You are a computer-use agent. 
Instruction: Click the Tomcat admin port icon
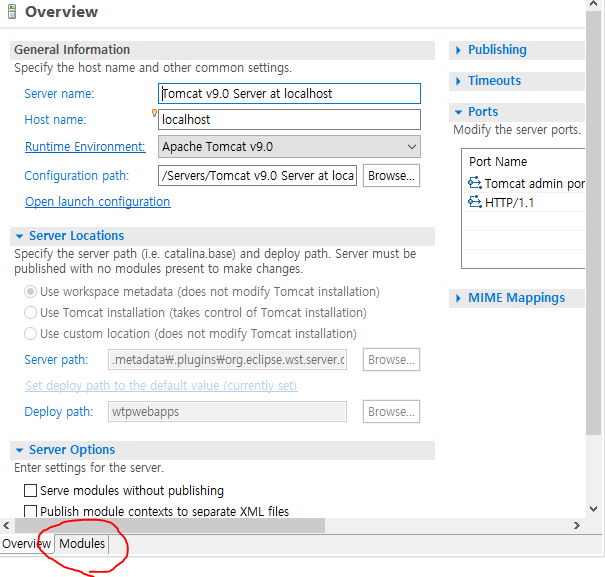click(475, 183)
